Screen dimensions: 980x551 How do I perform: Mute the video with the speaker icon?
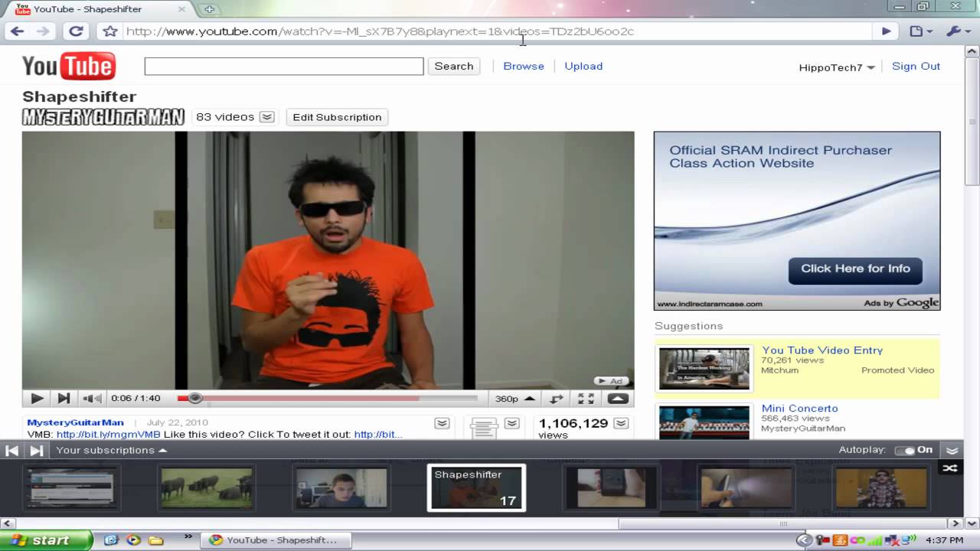pos(92,398)
